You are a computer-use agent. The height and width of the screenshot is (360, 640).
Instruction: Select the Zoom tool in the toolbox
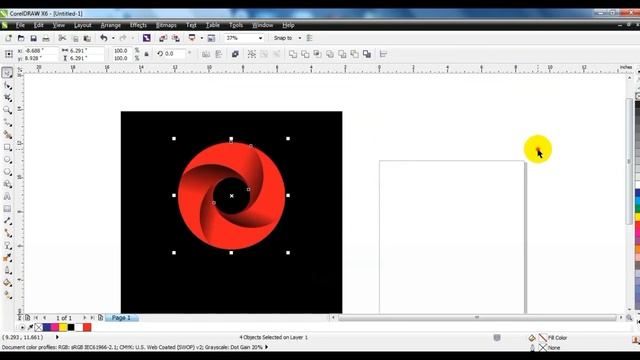[7, 110]
